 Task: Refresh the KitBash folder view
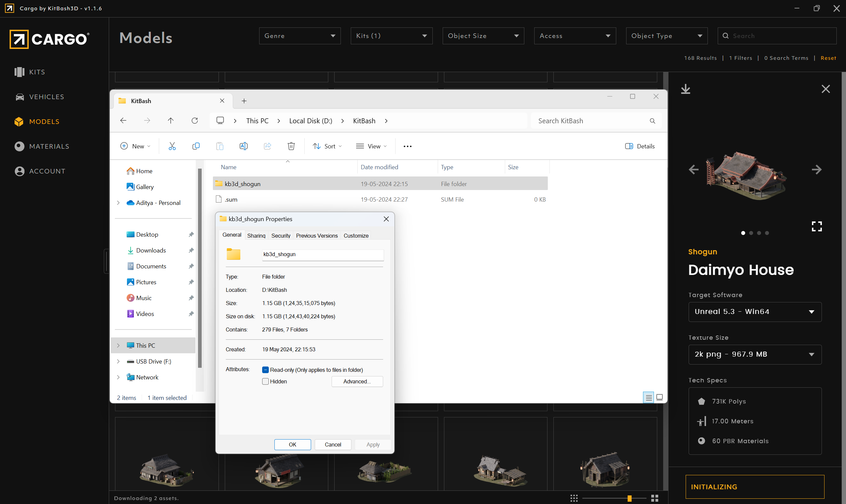(x=195, y=121)
